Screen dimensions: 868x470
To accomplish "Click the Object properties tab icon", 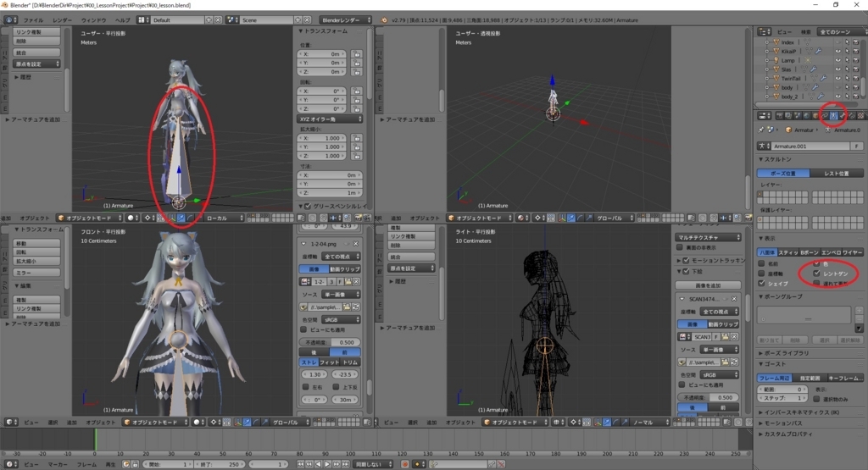I will pos(815,115).
